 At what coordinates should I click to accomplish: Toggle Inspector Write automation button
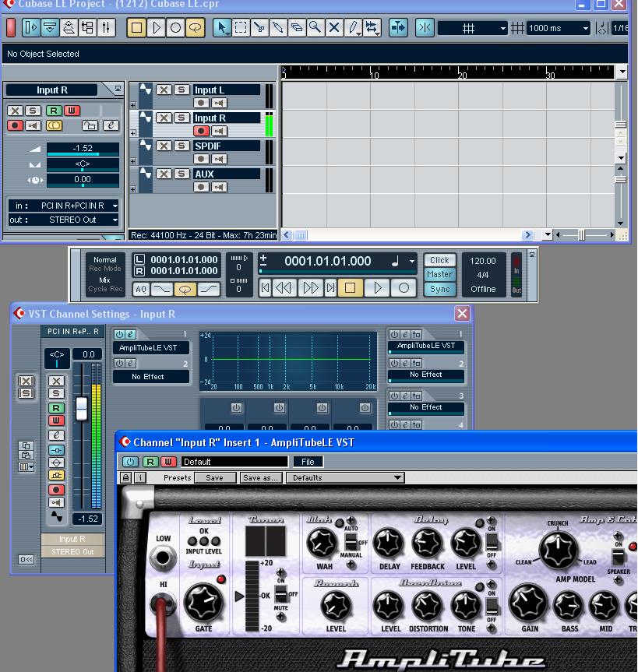click(72, 111)
